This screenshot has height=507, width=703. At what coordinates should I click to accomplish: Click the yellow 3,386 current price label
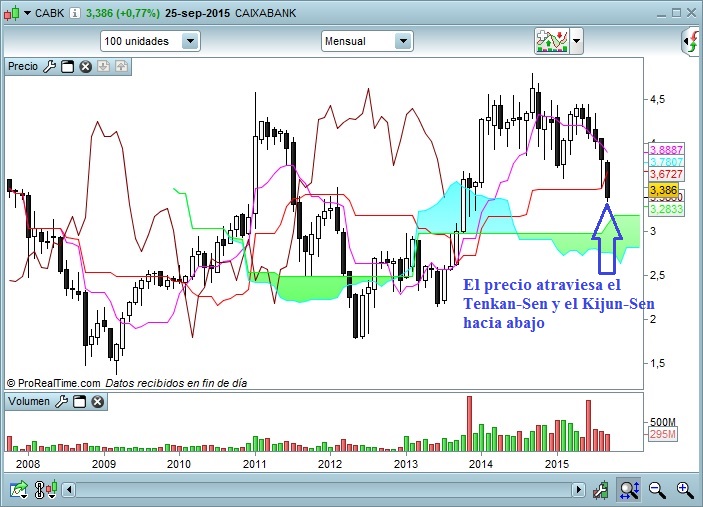pos(663,190)
